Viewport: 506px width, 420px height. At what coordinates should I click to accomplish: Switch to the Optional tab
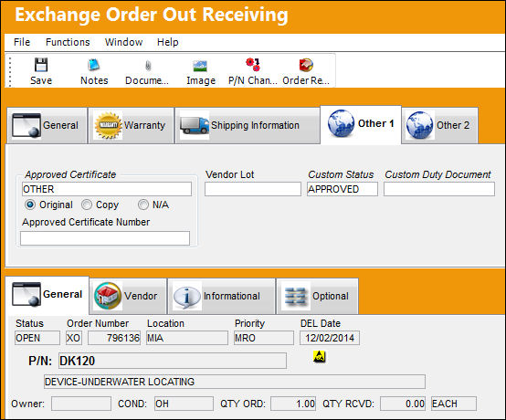pos(317,296)
